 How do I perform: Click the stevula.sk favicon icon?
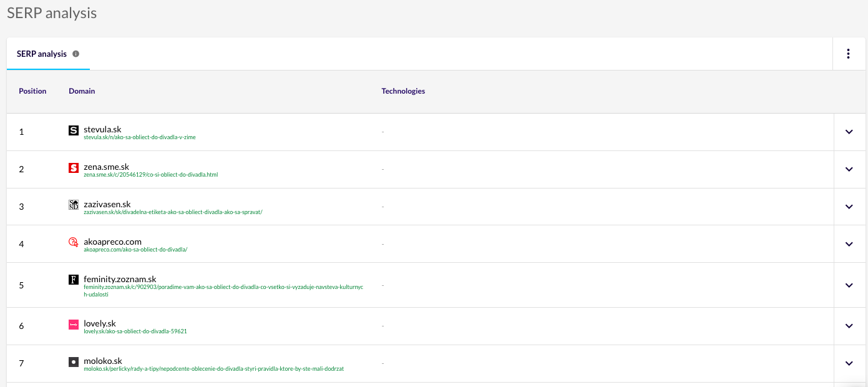(74, 130)
